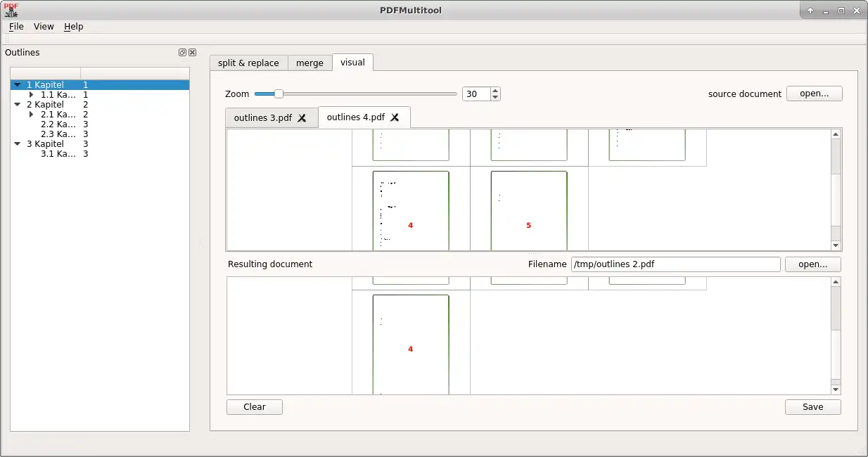Clear the resulting document
This screenshot has width=868, height=457.
click(x=255, y=407)
